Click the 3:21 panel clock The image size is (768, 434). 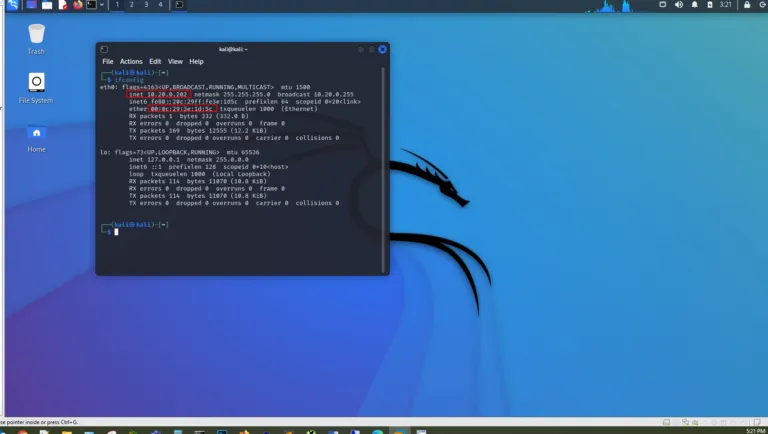[725, 5]
